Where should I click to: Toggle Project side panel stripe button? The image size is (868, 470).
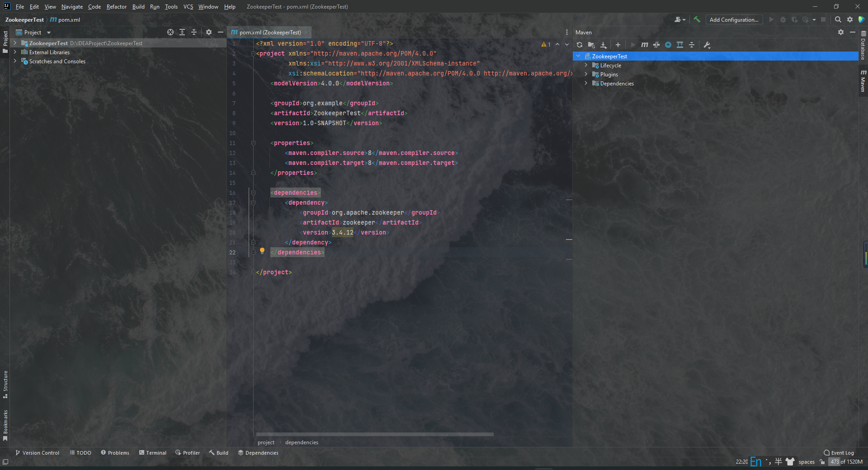(x=5, y=42)
